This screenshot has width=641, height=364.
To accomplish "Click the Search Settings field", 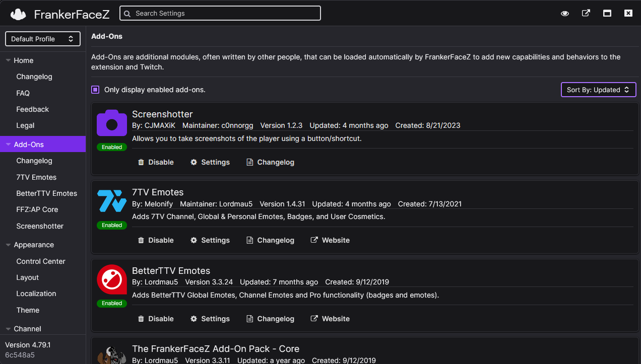I will pos(220,14).
